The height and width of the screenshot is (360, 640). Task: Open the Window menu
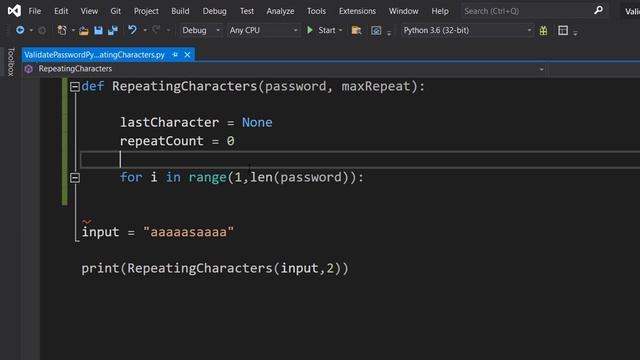click(x=403, y=11)
